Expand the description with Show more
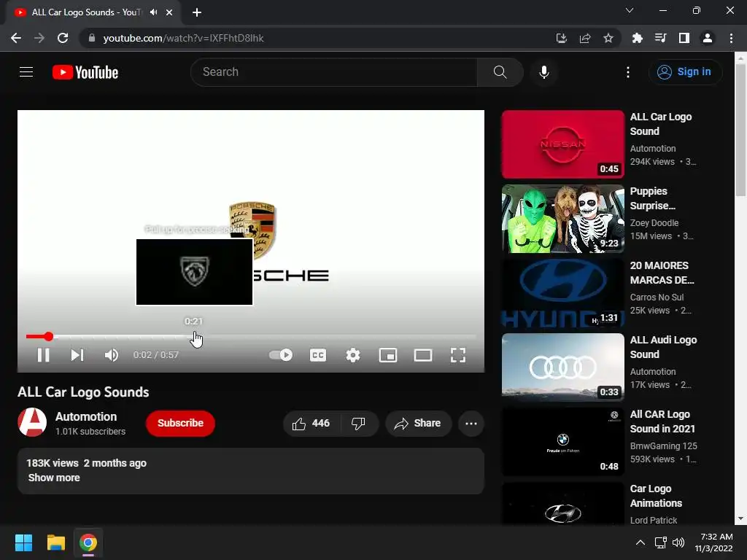The height and width of the screenshot is (560, 747). (54, 478)
